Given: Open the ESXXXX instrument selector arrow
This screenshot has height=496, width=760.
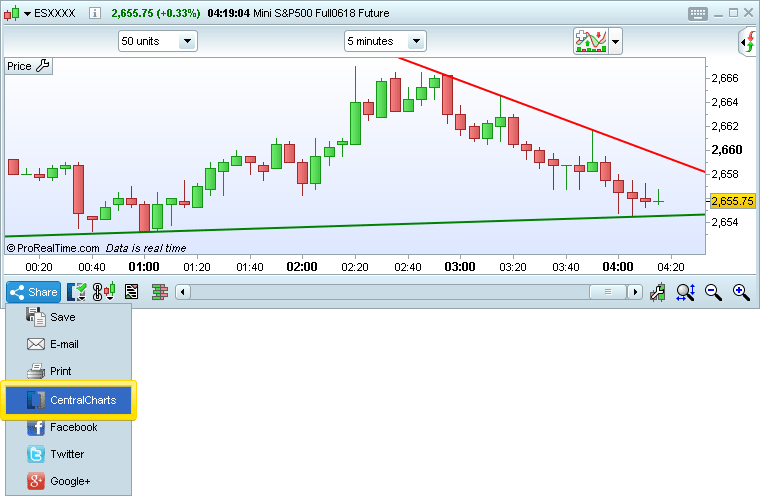Looking at the screenshot, I should click(26, 13).
